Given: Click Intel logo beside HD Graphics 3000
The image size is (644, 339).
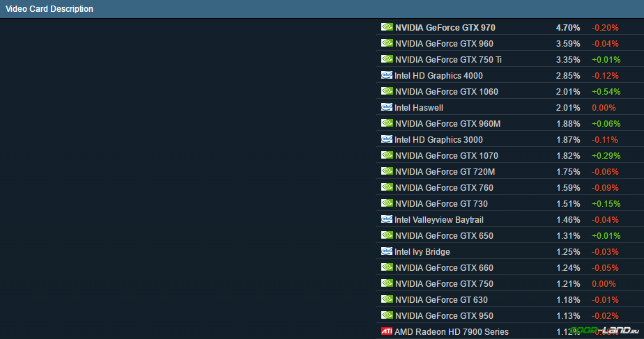Looking at the screenshot, I should point(387,139).
